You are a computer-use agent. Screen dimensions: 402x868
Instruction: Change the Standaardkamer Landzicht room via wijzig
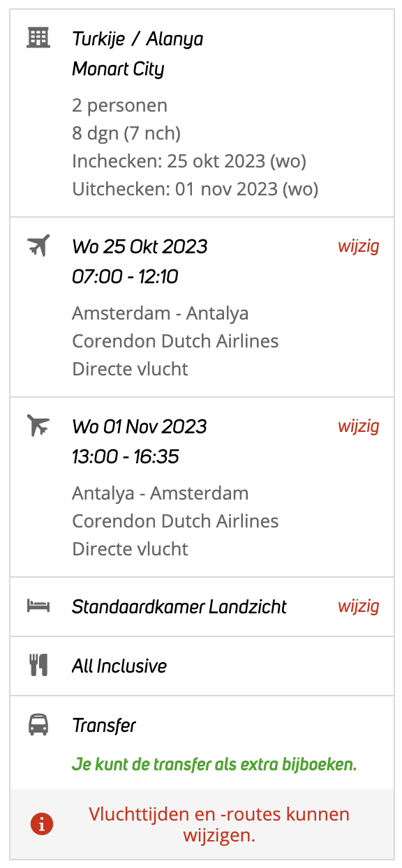point(359,606)
